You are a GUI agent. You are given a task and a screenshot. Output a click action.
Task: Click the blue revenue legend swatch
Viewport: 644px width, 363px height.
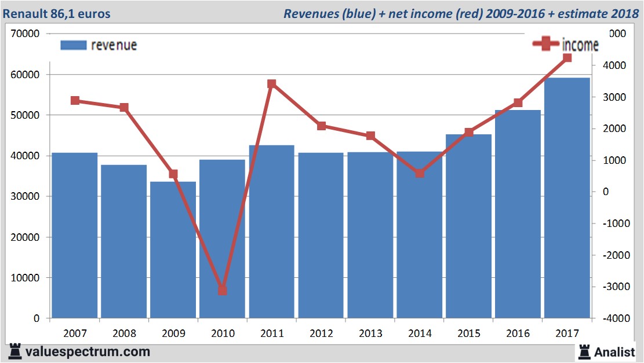(73, 45)
